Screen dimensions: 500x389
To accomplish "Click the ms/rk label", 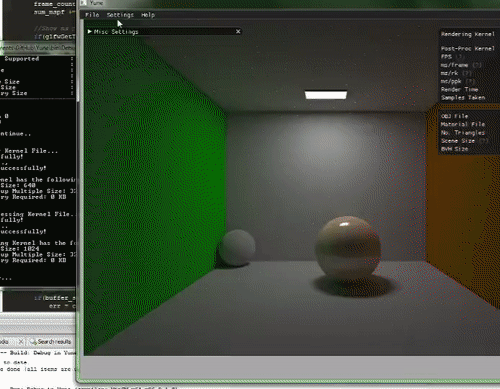I will (x=449, y=73).
